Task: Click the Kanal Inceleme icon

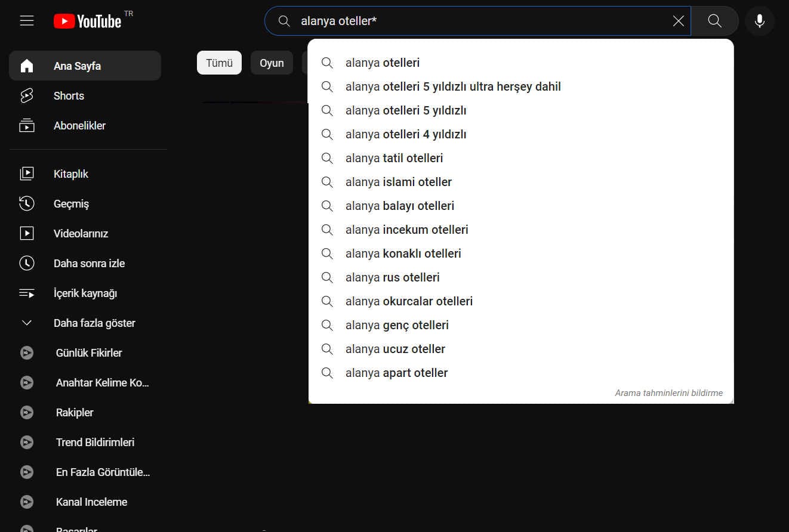Action: pos(27,502)
